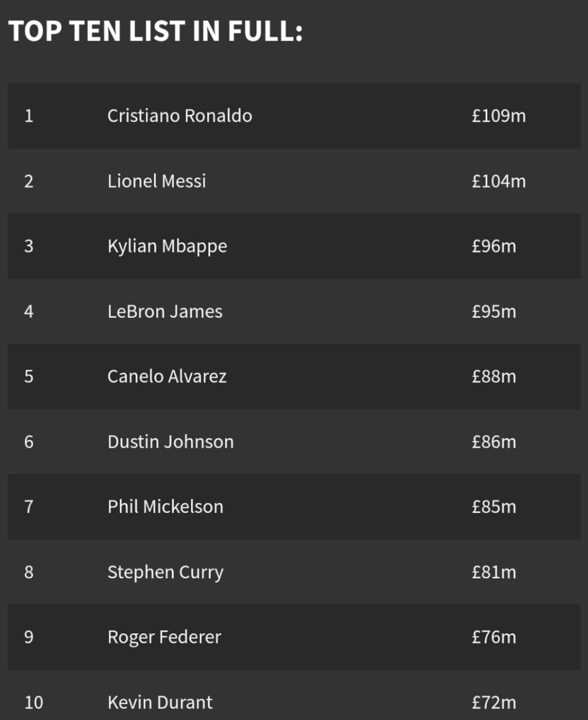Viewport: 588px width, 720px height.
Task: Select the Dustin Johnson name
Action: pos(170,442)
